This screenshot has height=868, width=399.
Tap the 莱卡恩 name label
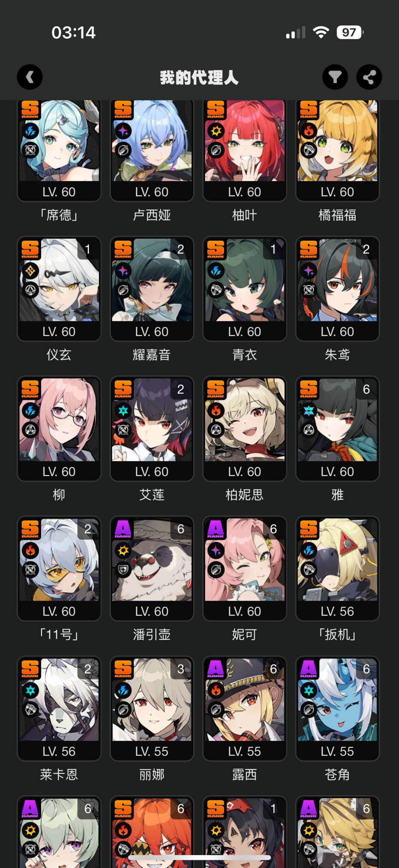(x=59, y=774)
